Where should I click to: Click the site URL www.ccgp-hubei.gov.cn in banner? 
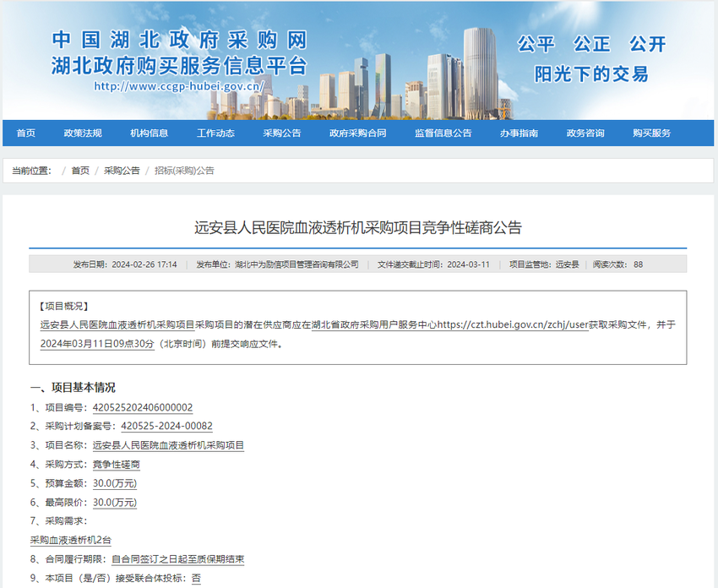[x=179, y=86]
